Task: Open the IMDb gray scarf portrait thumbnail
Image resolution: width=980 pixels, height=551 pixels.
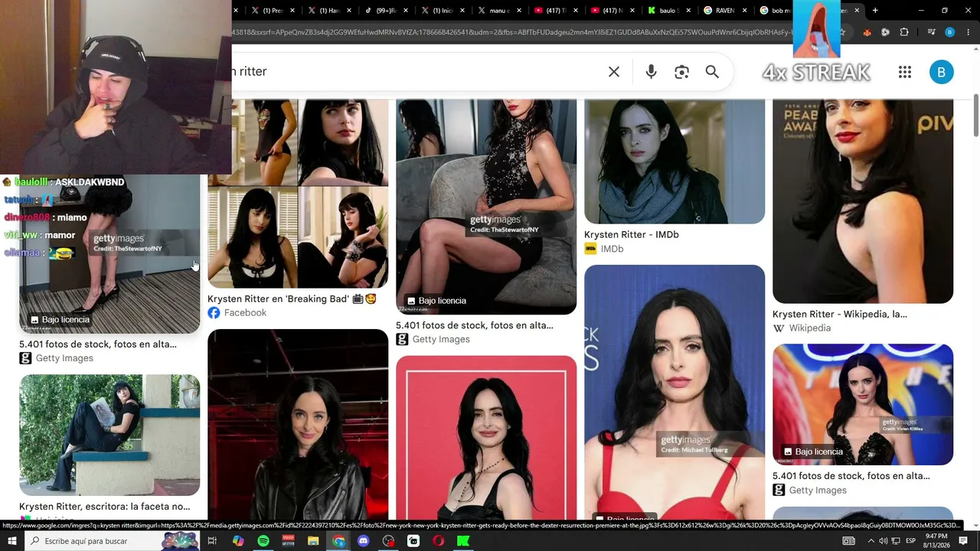Action: pos(675,161)
